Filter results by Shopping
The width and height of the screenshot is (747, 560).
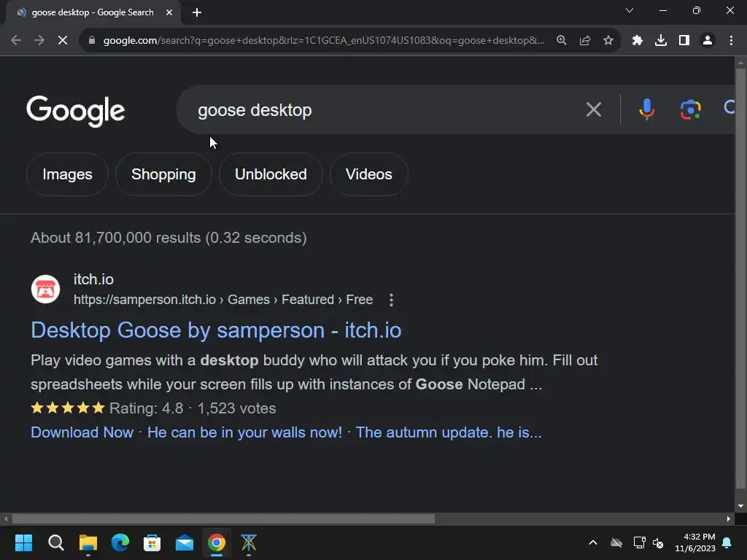click(163, 174)
